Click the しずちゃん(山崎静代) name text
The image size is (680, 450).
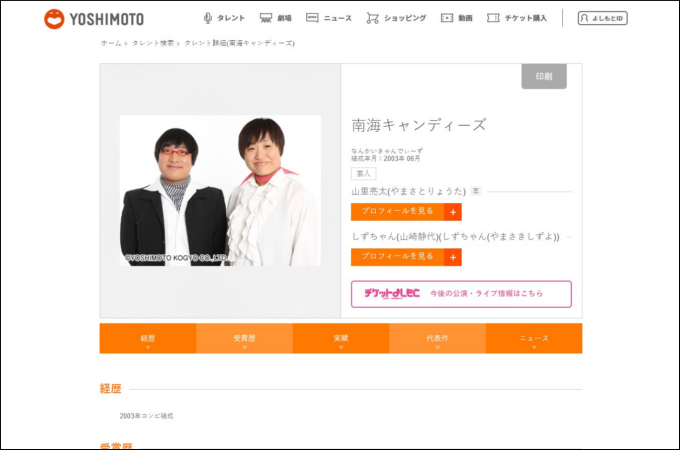tap(455, 236)
